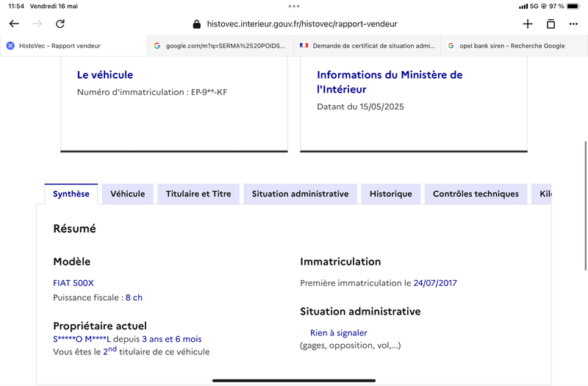Open the Historique tab
Viewport: 588px width, 386px height.
pyautogui.click(x=391, y=194)
